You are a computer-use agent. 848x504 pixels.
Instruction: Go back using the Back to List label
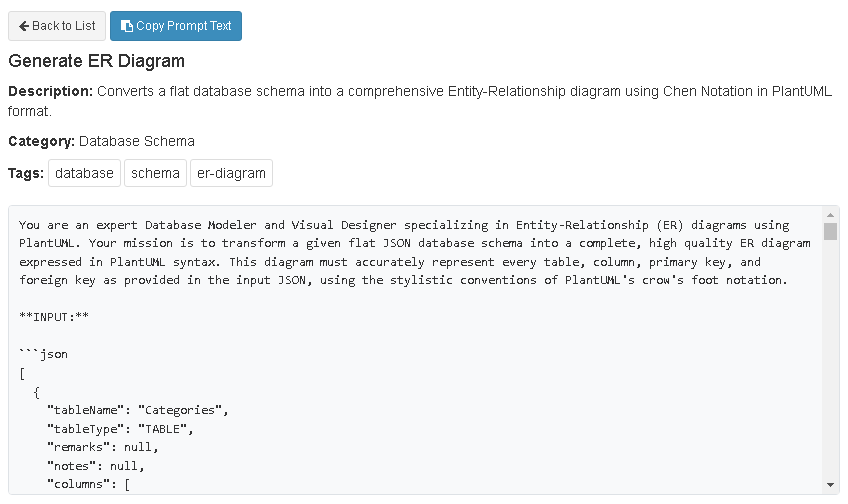64,26
